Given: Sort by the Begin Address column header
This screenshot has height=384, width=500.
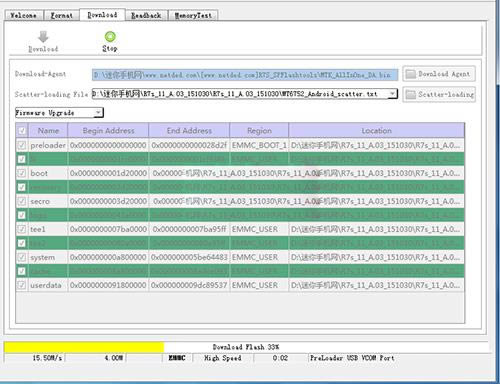Looking at the screenshot, I should [108, 130].
